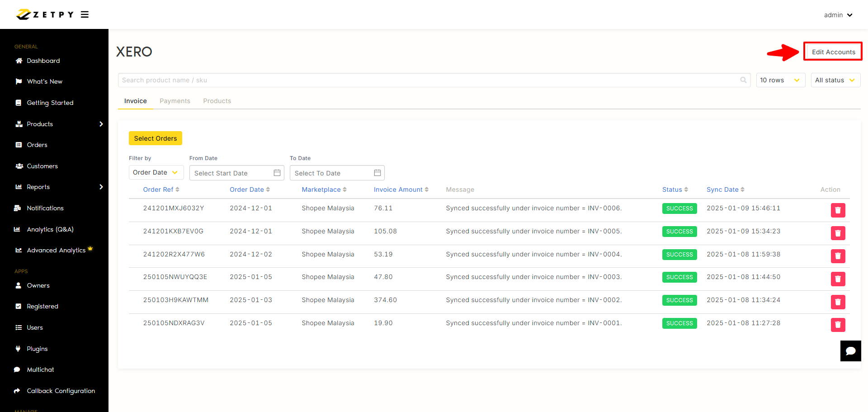Switch to the Products tab
The height and width of the screenshot is (412, 868).
click(x=217, y=101)
